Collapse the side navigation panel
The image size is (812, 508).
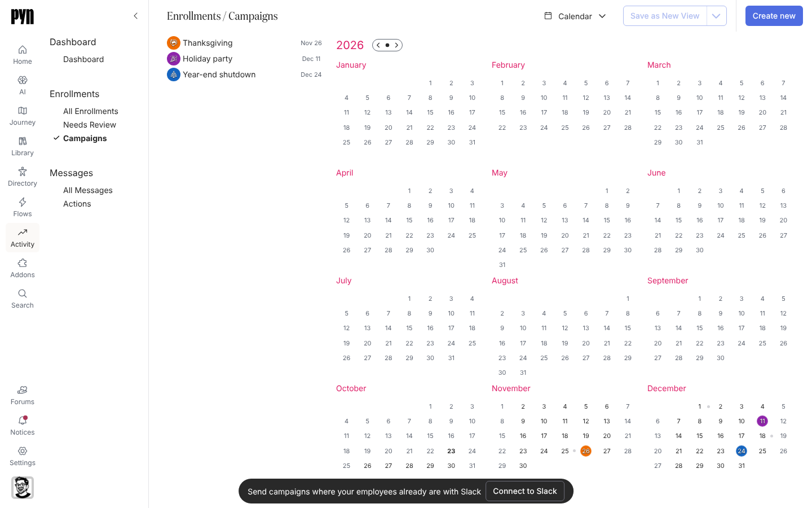point(135,16)
